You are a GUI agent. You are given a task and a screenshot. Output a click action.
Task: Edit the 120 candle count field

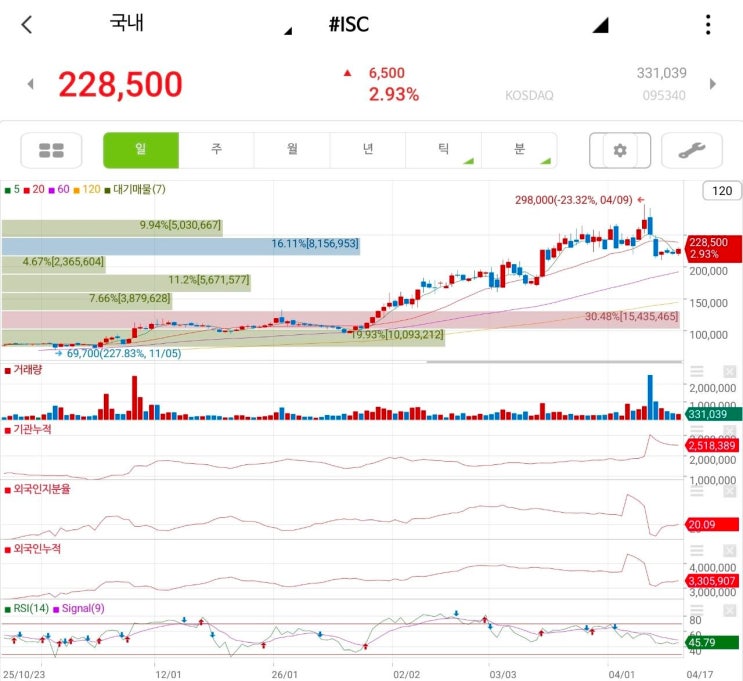[722, 191]
